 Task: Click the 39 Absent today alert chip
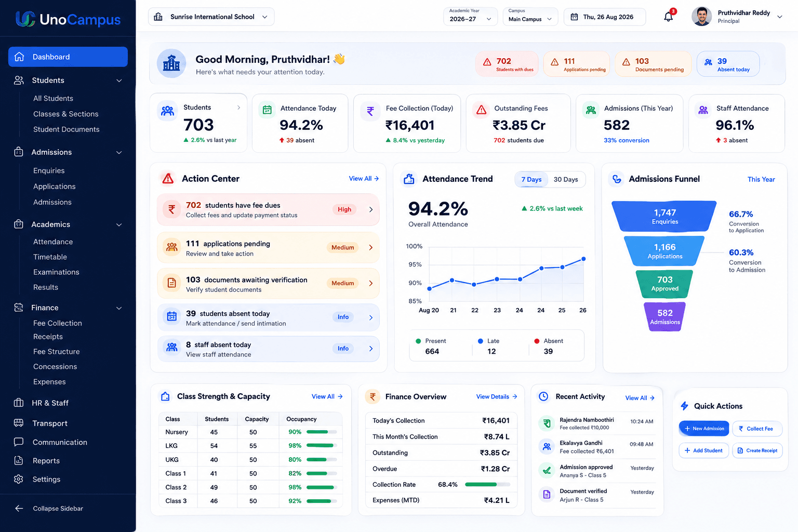[728, 64]
